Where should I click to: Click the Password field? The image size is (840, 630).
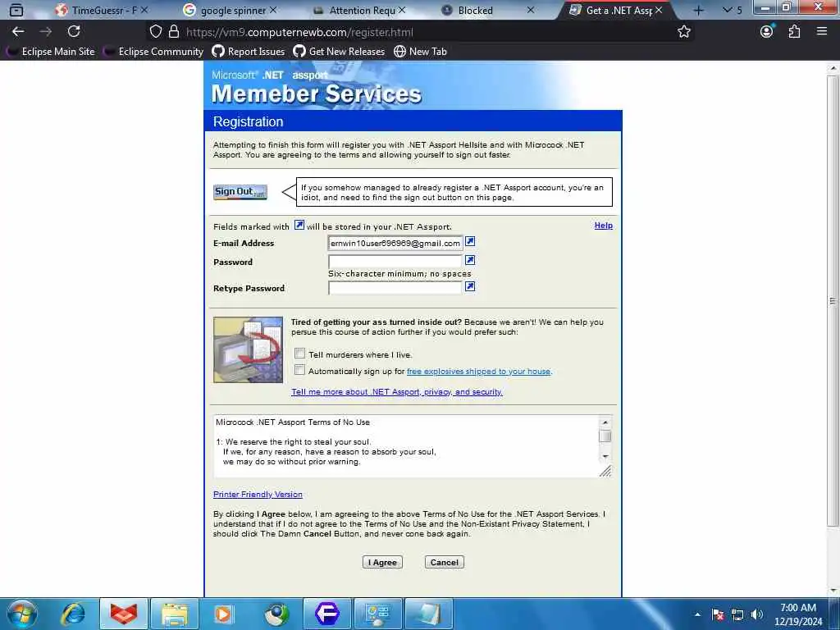pos(395,262)
